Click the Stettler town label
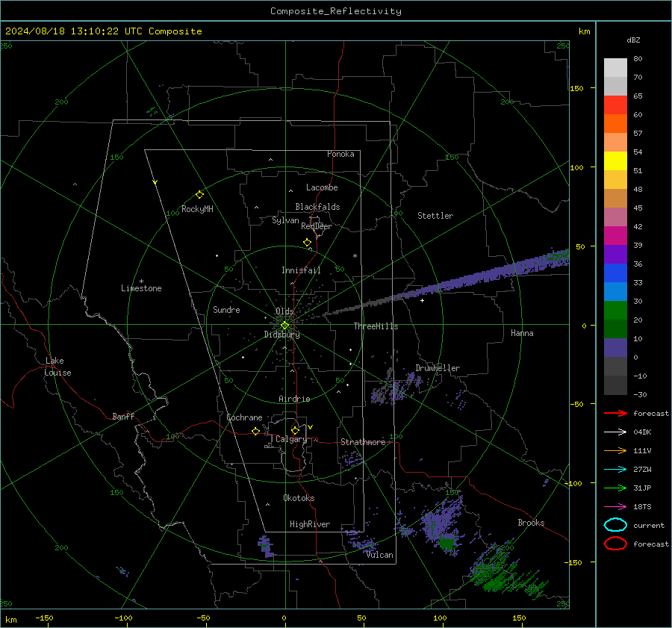This screenshot has height=628, width=672. [x=435, y=216]
